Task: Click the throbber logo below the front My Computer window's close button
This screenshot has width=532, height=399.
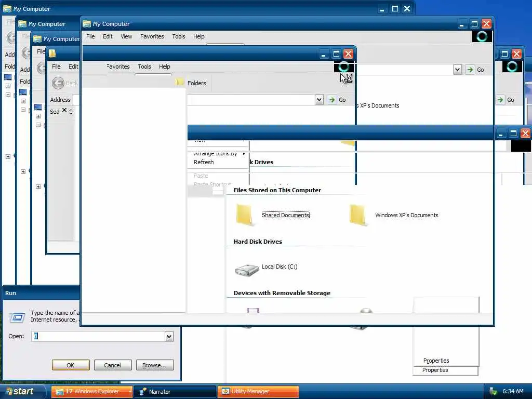Action: point(482,36)
